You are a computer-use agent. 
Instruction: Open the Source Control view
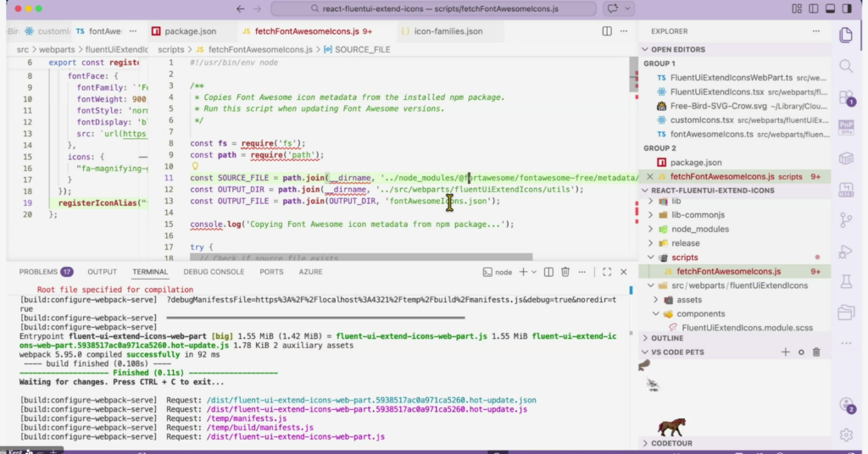pos(845,220)
